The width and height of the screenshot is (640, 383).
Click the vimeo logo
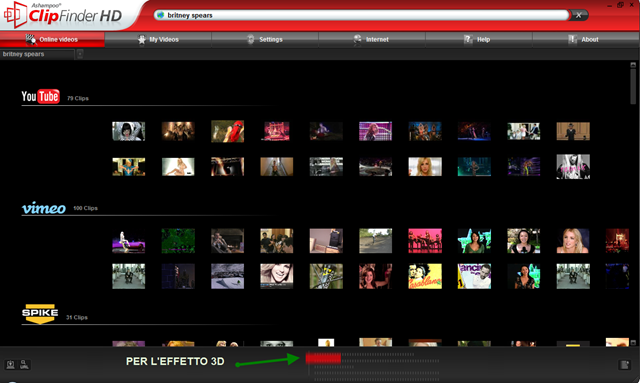44,208
